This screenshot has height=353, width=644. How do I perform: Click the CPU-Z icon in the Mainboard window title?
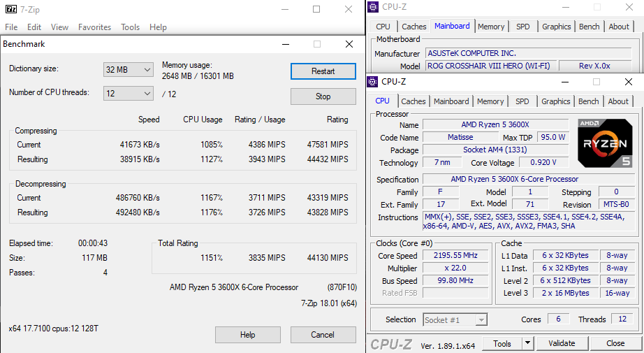click(373, 7)
